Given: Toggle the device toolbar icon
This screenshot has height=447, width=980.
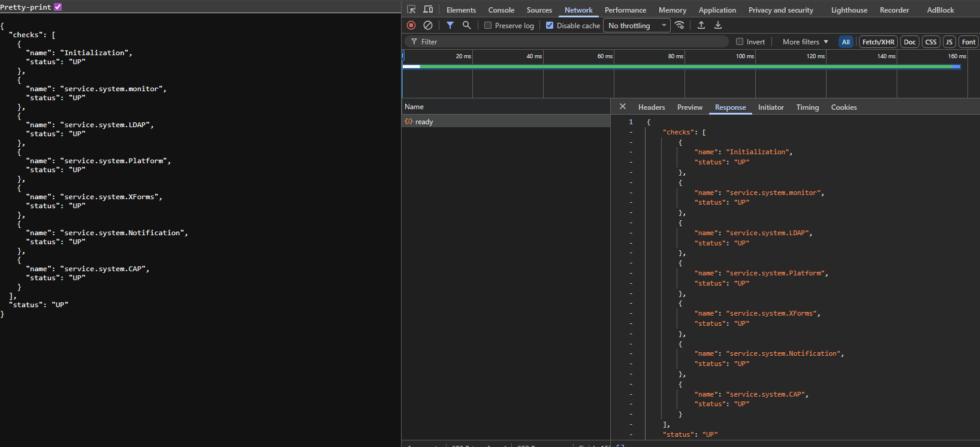Looking at the screenshot, I should coord(428,10).
